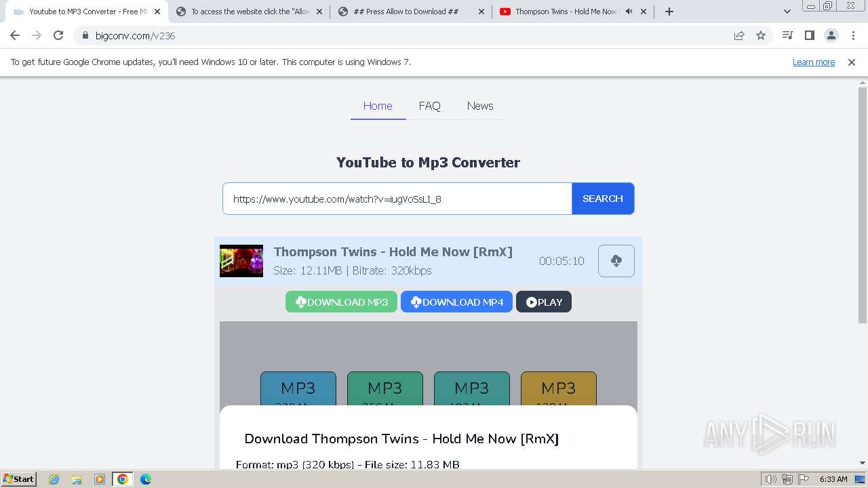Screen dimensions: 868x488
Task: Open File Explorer from taskbar
Action: (x=77, y=479)
